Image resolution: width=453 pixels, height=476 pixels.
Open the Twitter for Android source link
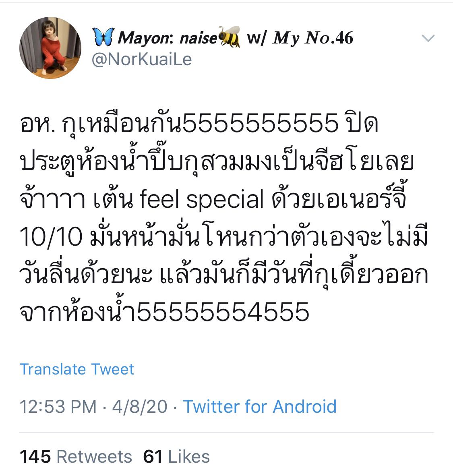click(260, 406)
